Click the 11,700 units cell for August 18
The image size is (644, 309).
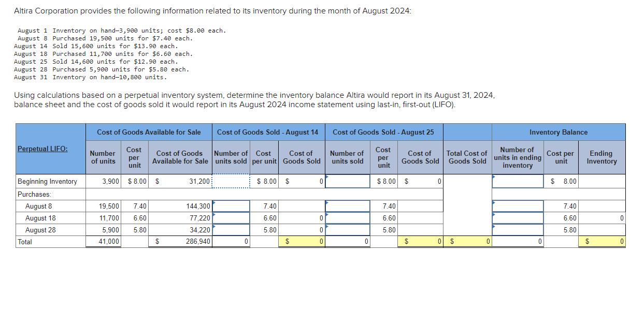[103, 218]
